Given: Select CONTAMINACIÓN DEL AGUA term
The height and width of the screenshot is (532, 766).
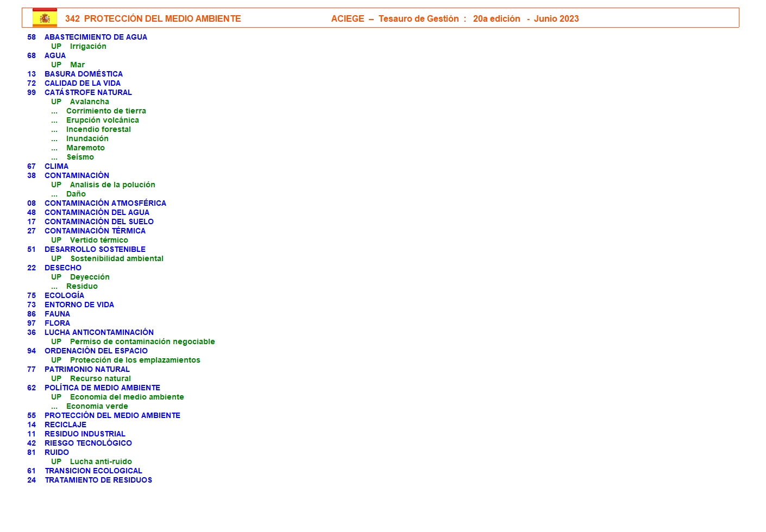Looking at the screenshot, I should pos(97,212).
